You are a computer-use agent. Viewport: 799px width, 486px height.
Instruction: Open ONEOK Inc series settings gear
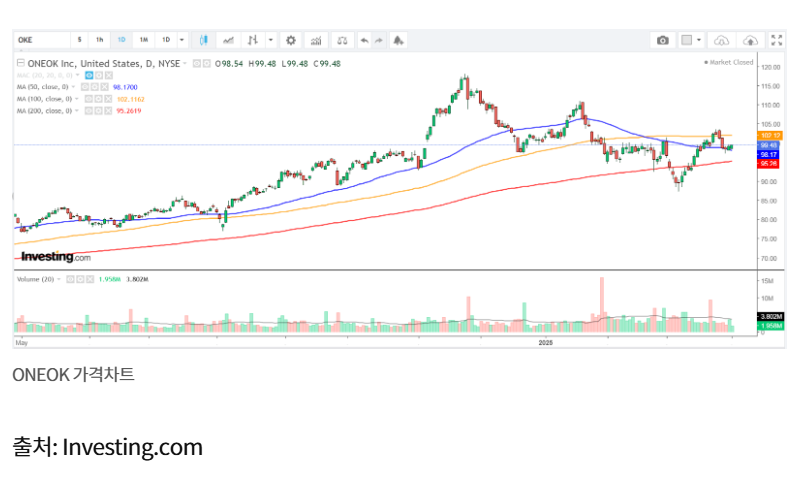coord(206,64)
